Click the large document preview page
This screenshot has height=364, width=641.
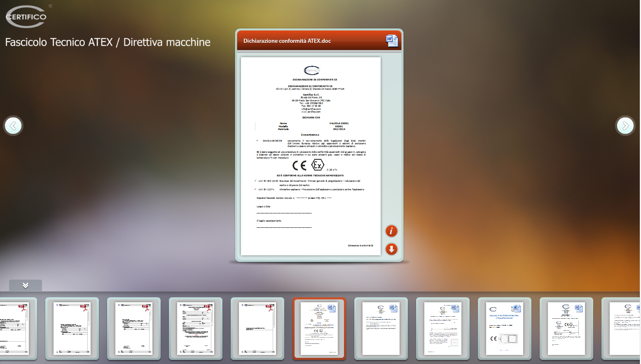pyautogui.click(x=311, y=156)
